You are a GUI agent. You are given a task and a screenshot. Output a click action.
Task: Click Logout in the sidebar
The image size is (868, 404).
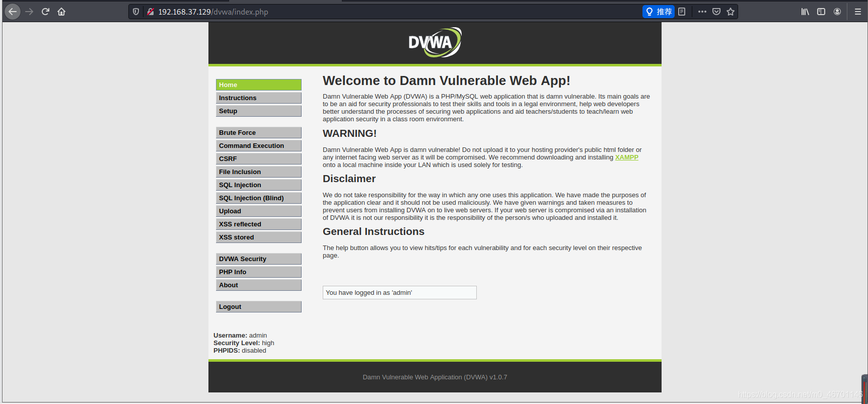[x=259, y=306]
